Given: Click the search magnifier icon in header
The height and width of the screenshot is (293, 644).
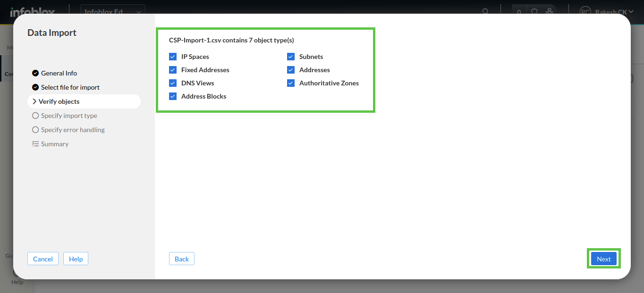Looking at the screenshot, I should 485,11.
